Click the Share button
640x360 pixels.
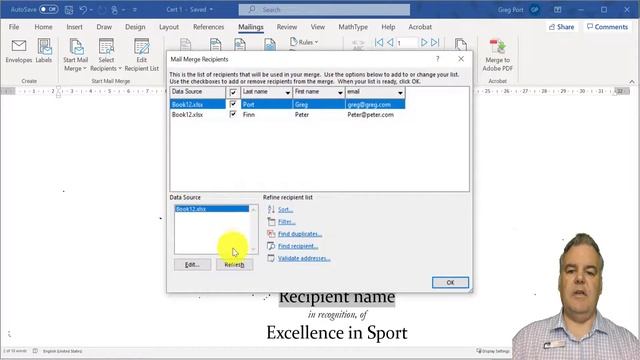pos(562,27)
